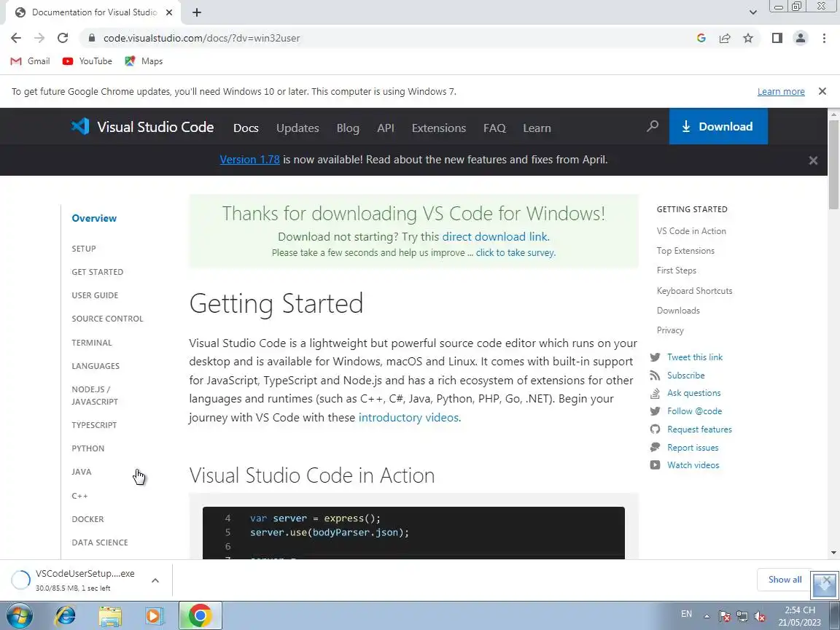Open the Updates navigation item
Image resolution: width=840 pixels, height=630 pixels.
point(297,128)
